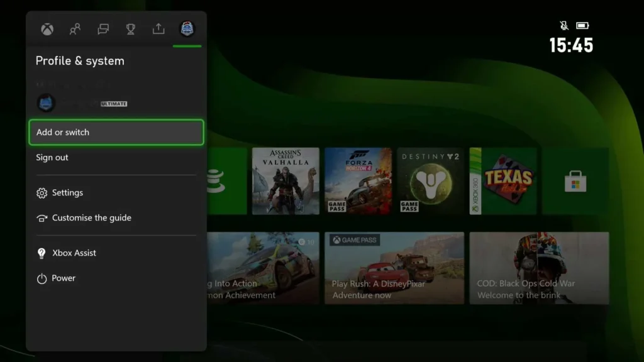This screenshot has width=644, height=362.
Task: Open the People tab icon
Action: (x=75, y=29)
